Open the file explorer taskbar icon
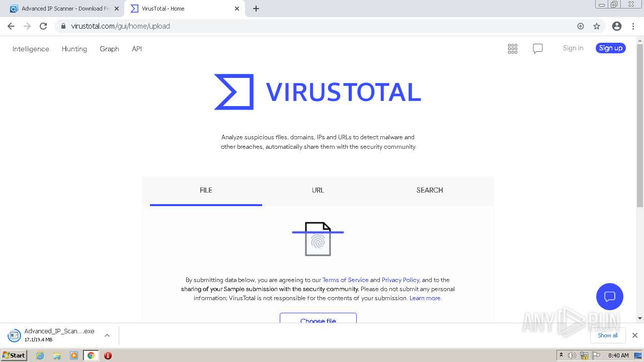The width and height of the screenshot is (644, 362). pos(57,355)
